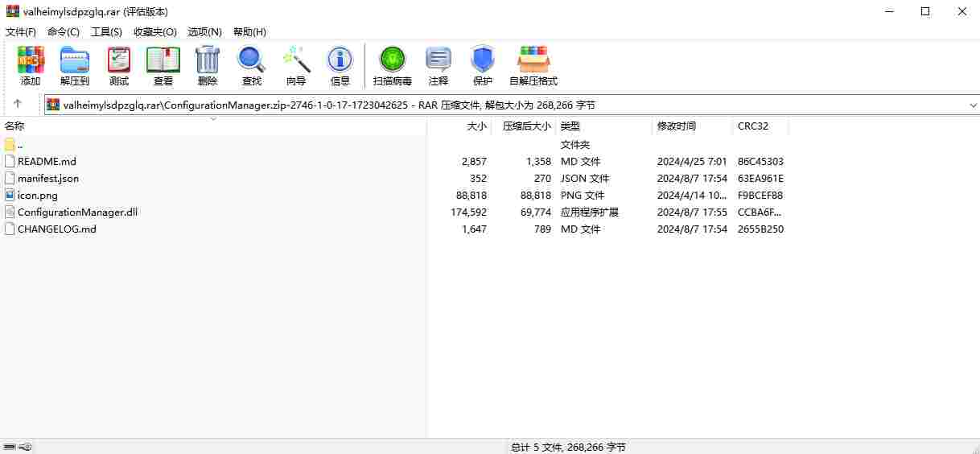The width and height of the screenshot is (980, 454).
Task: Click the 添加 (Add) toolbar icon
Action: [x=31, y=60]
